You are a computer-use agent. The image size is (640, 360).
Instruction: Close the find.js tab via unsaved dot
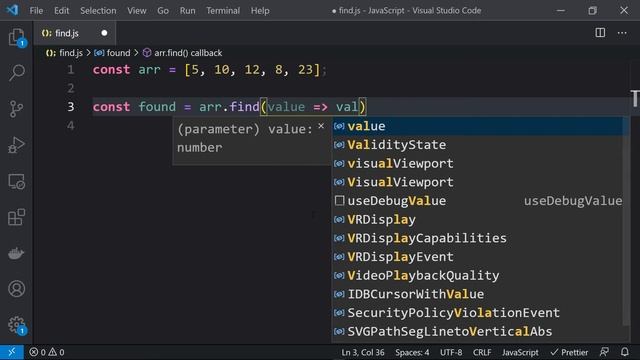tap(104, 33)
